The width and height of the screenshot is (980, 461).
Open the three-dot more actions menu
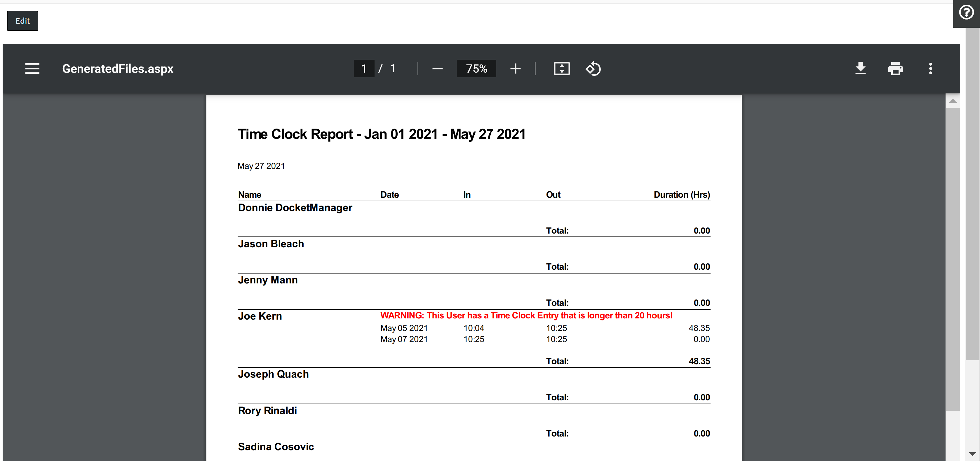pyautogui.click(x=930, y=69)
